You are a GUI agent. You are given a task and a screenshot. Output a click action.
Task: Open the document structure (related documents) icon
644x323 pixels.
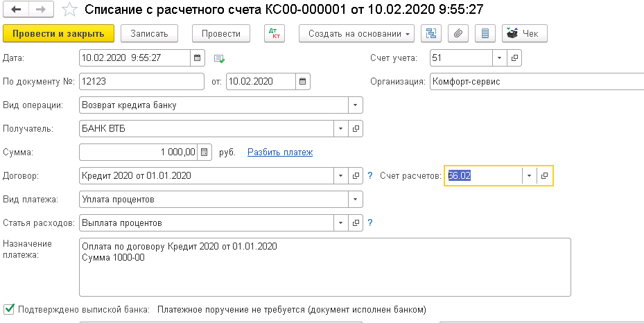coord(431,34)
